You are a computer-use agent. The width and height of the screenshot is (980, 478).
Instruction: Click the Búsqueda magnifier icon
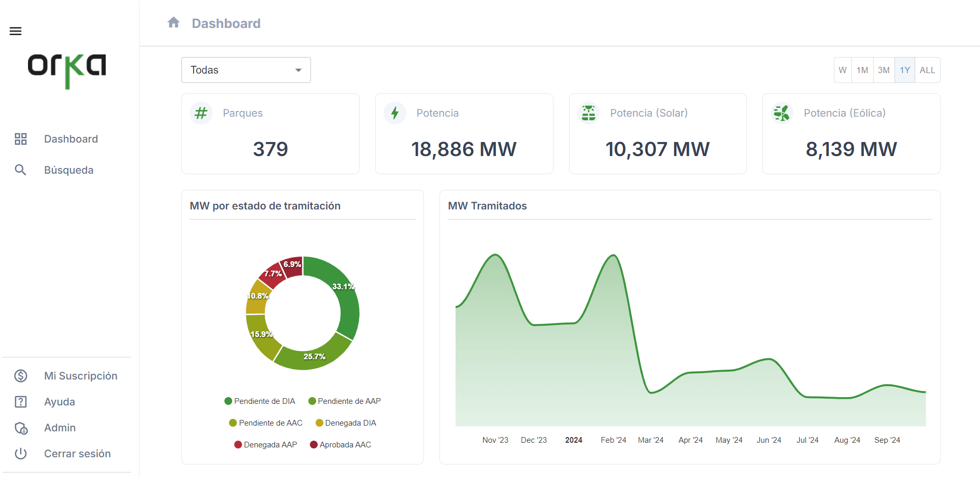[x=21, y=170]
